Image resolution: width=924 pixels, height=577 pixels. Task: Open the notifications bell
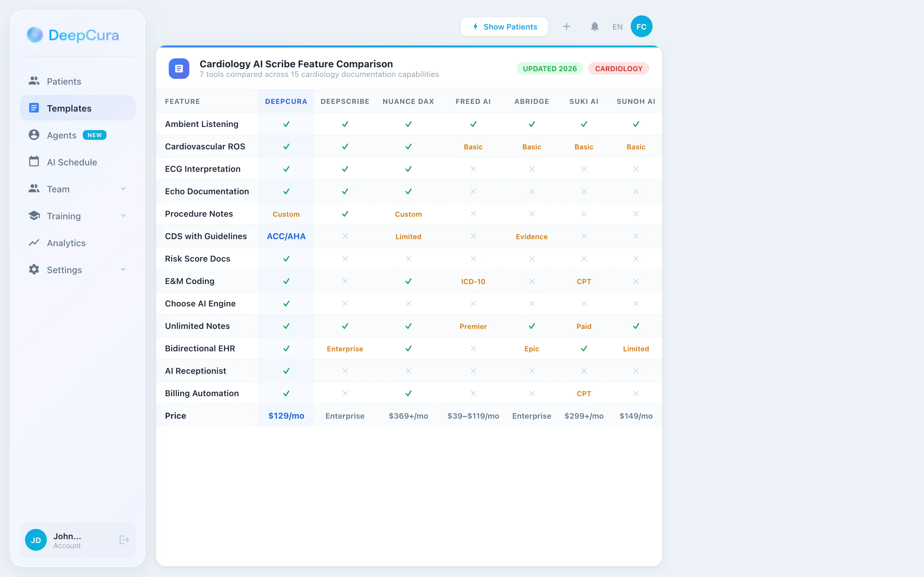595,26
